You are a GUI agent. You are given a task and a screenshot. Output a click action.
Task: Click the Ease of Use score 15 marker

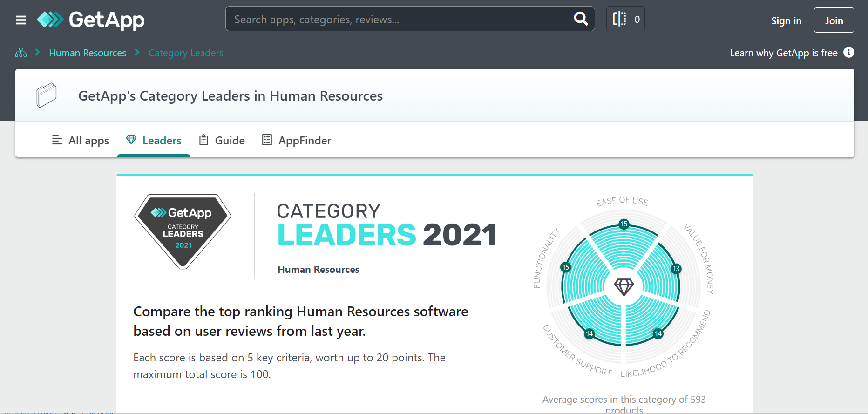tap(624, 224)
